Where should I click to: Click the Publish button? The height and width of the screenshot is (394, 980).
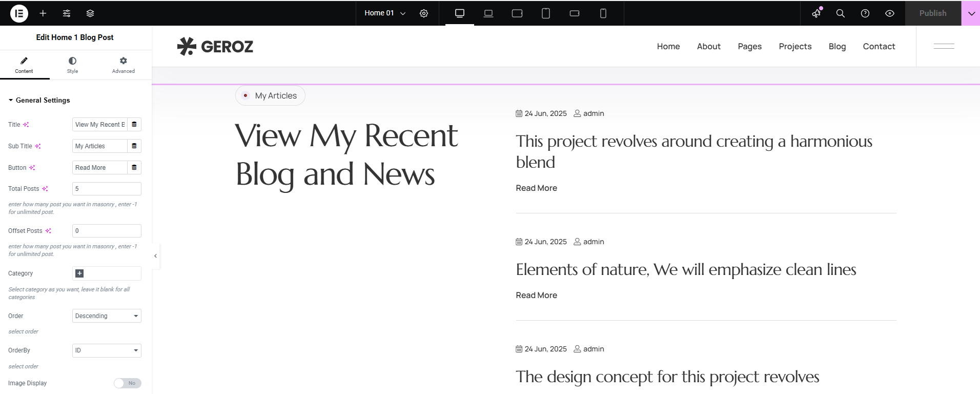tap(932, 13)
